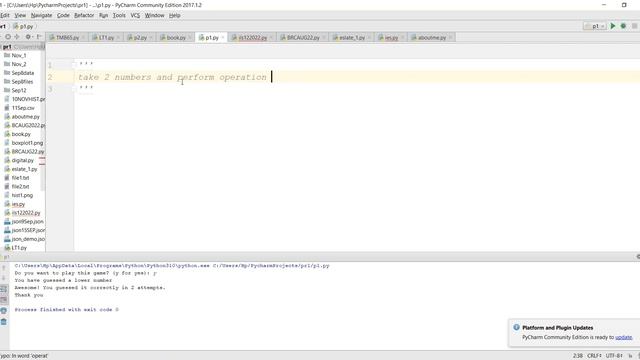The width and height of the screenshot is (640, 360).
Task: Close the TMB65.py editor tab
Action: pyautogui.click(x=83, y=38)
